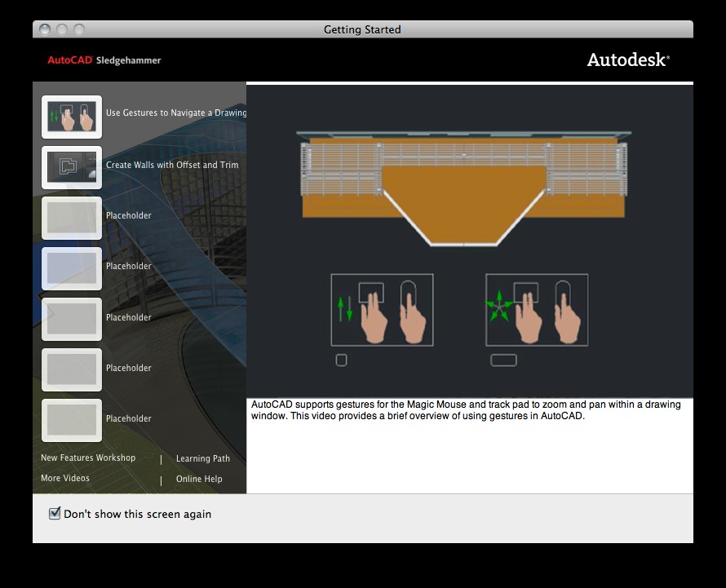Open the Learning Path link
726x588 pixels.
[x=203, y=458]
